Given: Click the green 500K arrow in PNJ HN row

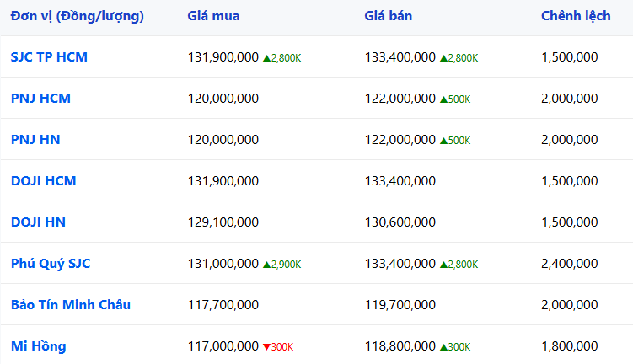Looking at the screenshot, I should click(444, 141).
